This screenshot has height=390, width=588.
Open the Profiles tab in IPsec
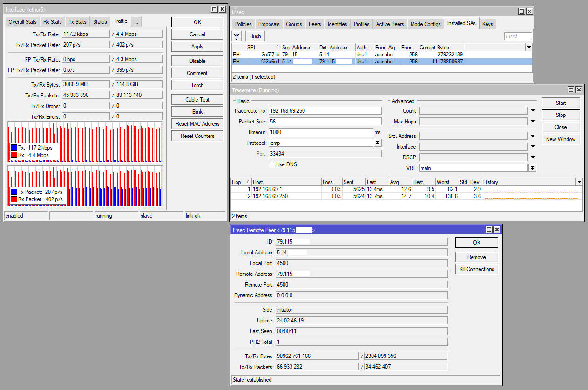(361, 24)
